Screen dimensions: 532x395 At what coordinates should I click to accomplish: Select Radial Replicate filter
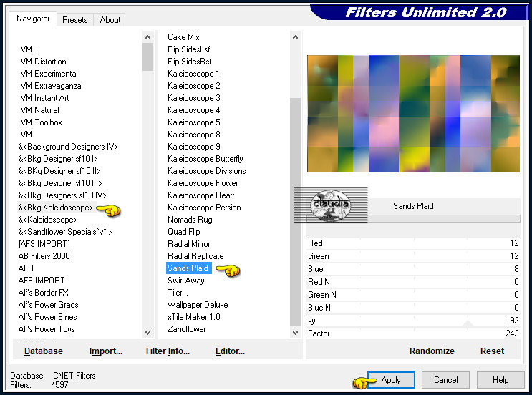tap(195, 256)
